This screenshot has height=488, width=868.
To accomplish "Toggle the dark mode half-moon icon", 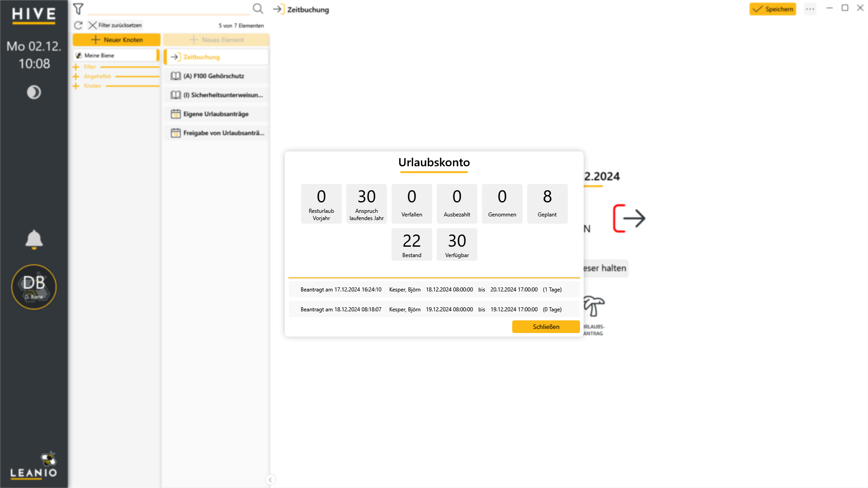I will tap(34, 92).
